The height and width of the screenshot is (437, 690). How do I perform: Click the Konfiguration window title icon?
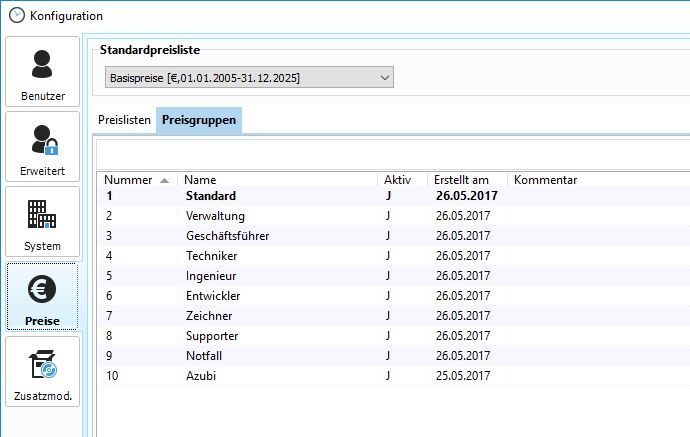pos(16,16)
